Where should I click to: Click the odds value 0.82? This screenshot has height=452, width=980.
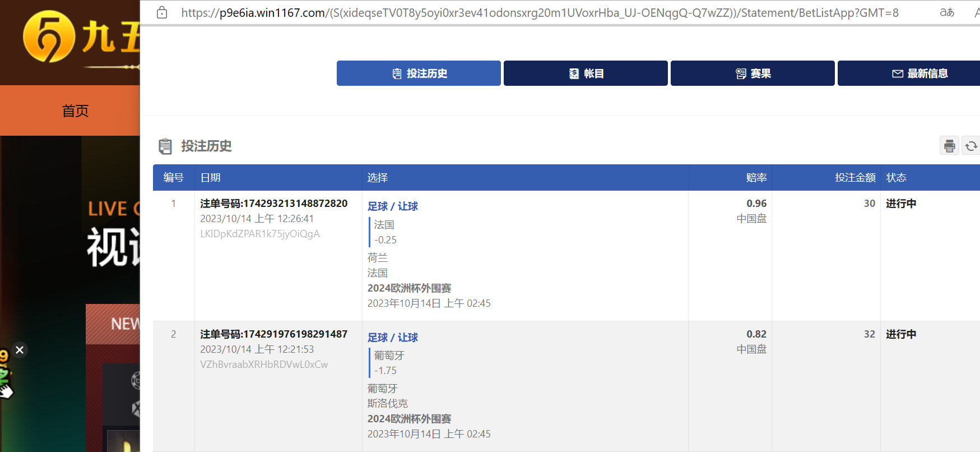coord(756,334)
